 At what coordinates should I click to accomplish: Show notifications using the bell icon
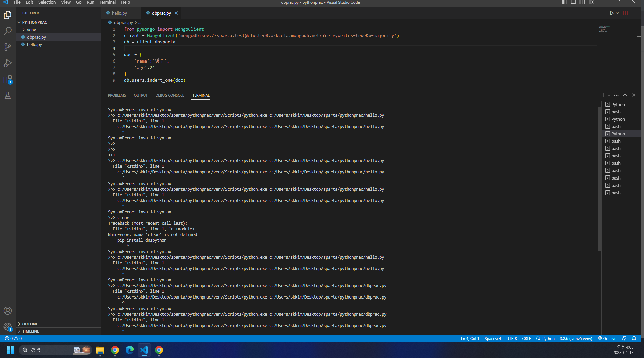coord(634,338)
